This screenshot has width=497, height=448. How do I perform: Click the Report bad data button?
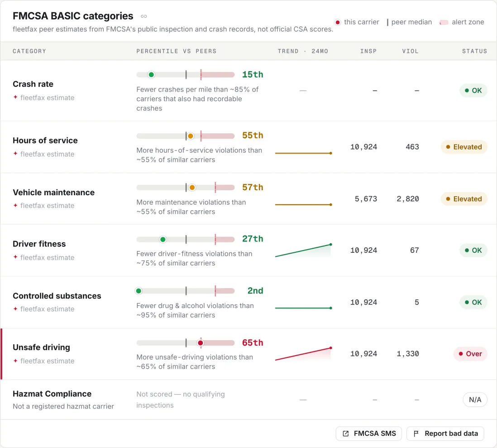coord(445,434)
